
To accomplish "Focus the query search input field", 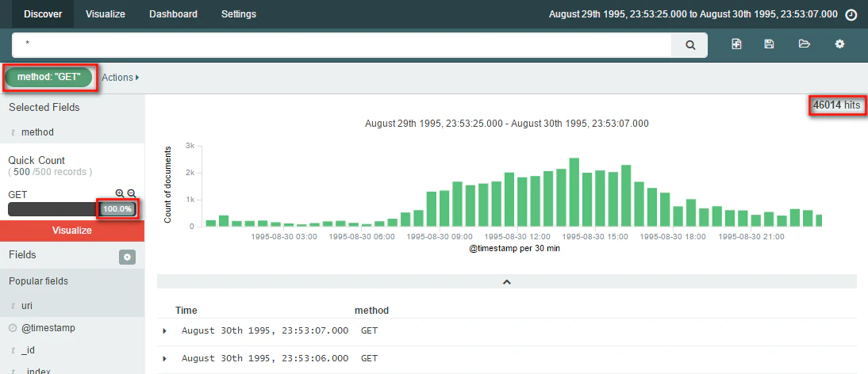I will [341, 44].
